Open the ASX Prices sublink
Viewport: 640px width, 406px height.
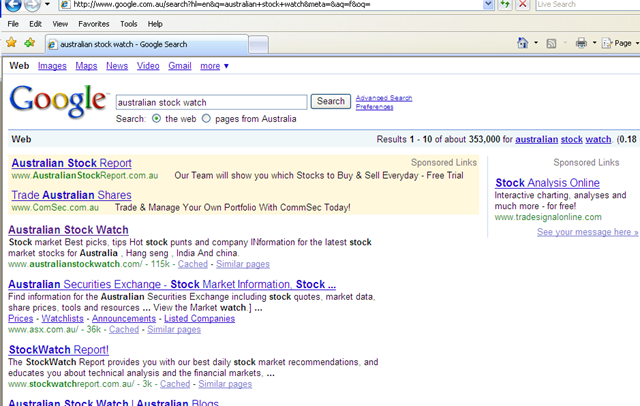pos(20,319)
